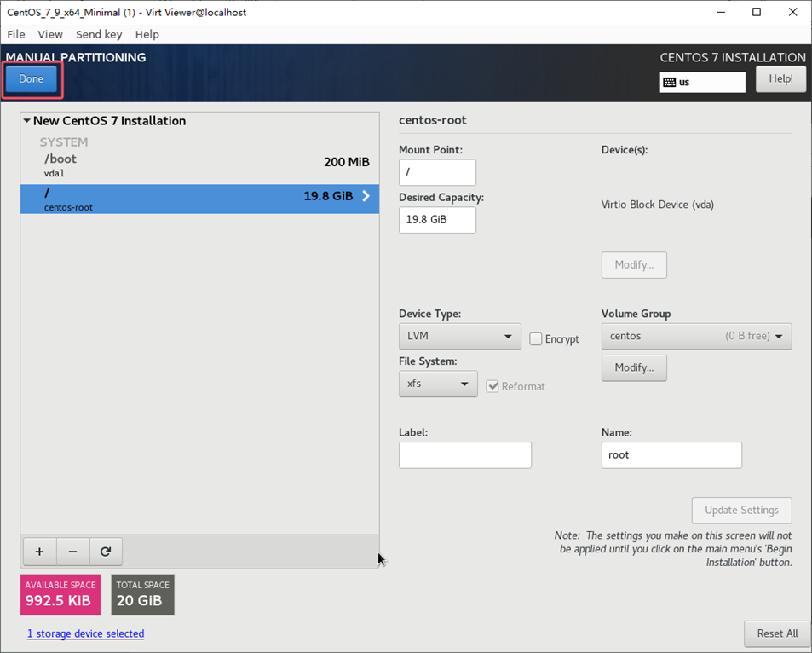The height and width of the screenshot is (653, 812).
Task: Toggle the Reformat checkbox
Action: 492,387
